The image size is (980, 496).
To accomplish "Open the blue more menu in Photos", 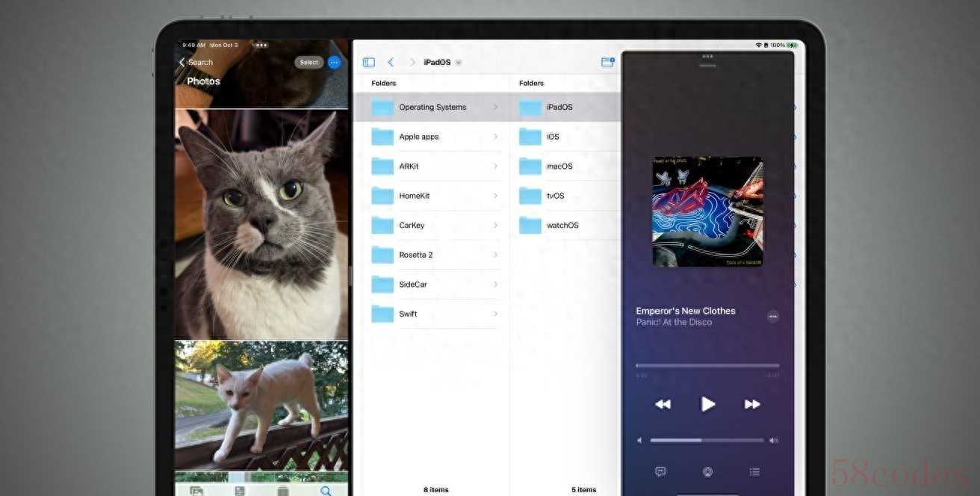I will (x=334, y=63).
